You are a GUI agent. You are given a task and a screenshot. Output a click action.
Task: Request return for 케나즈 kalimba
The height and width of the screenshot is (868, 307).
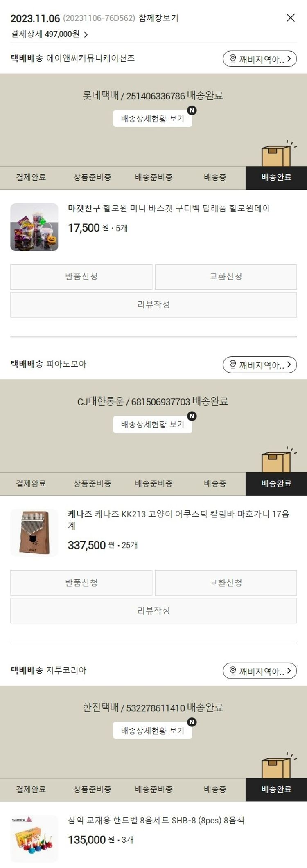click(81, 583)
